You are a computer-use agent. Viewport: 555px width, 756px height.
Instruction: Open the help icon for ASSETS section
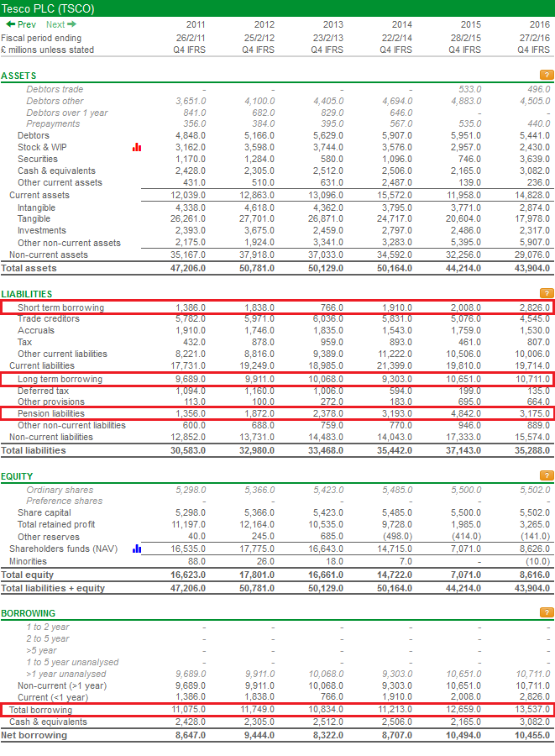coord(547,75)
